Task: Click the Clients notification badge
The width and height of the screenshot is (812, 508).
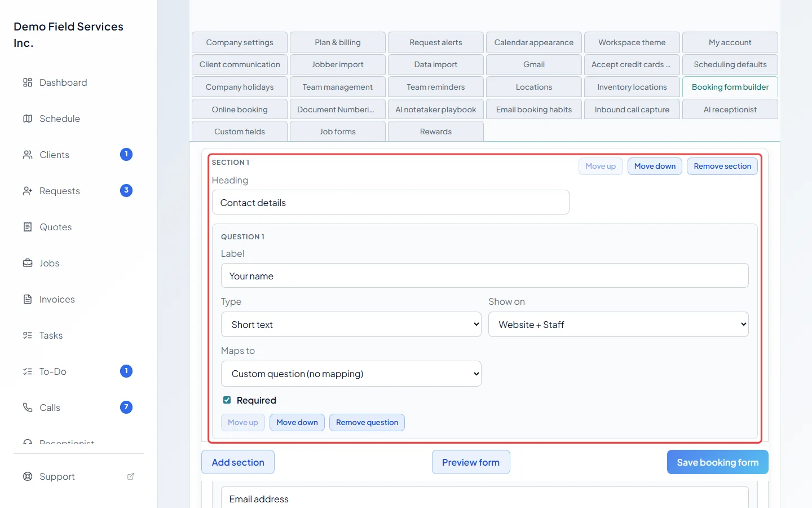Action: pos(126,154)
